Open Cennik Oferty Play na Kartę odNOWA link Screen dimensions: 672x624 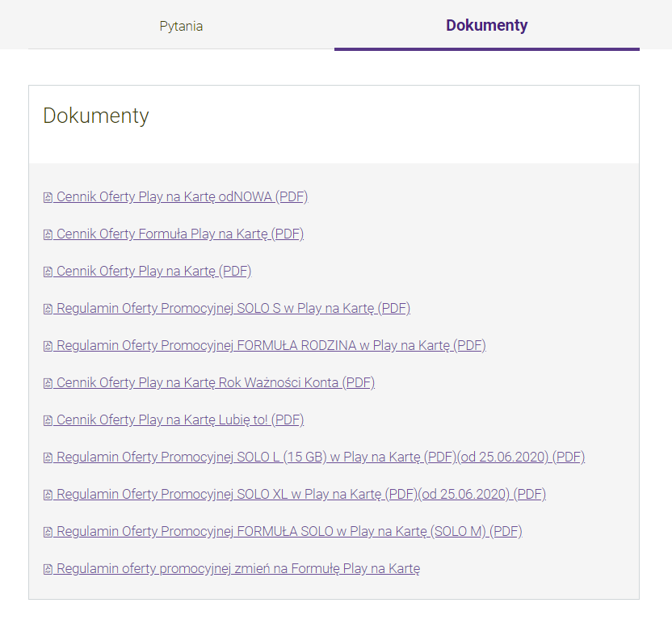coord(182,196)
